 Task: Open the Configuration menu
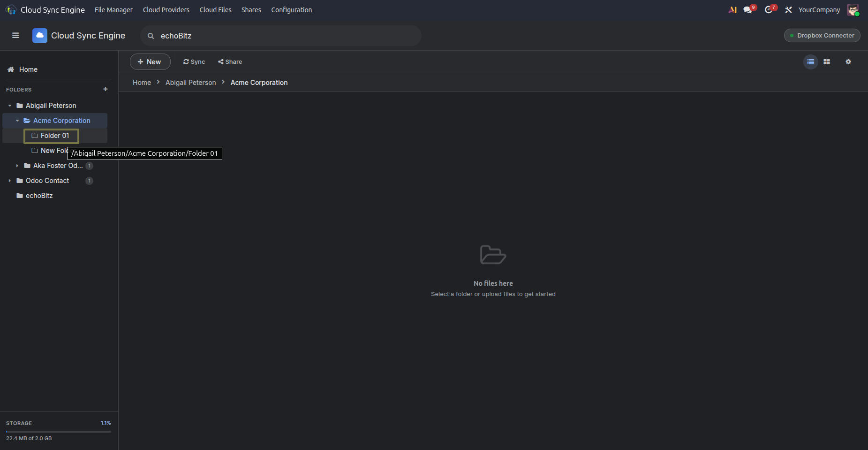292,10
